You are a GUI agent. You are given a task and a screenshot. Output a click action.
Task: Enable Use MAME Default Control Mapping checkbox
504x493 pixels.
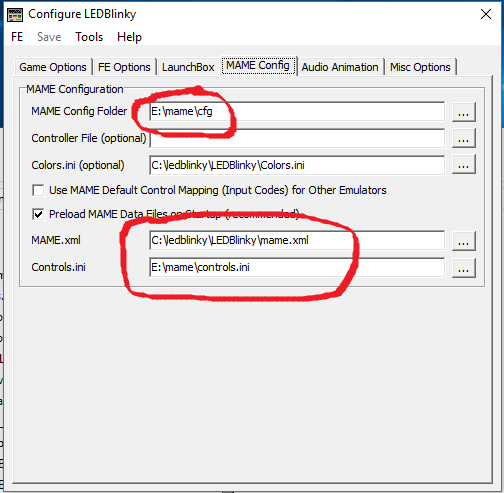click(x=38, y=190)
